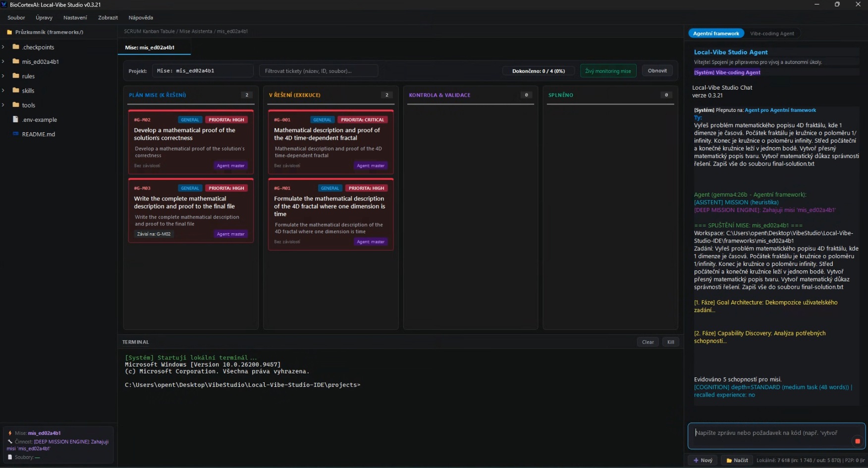Click the Závisí na: G-M02 dependency tag
Viewport: 868px width, 468px height.
154,234
